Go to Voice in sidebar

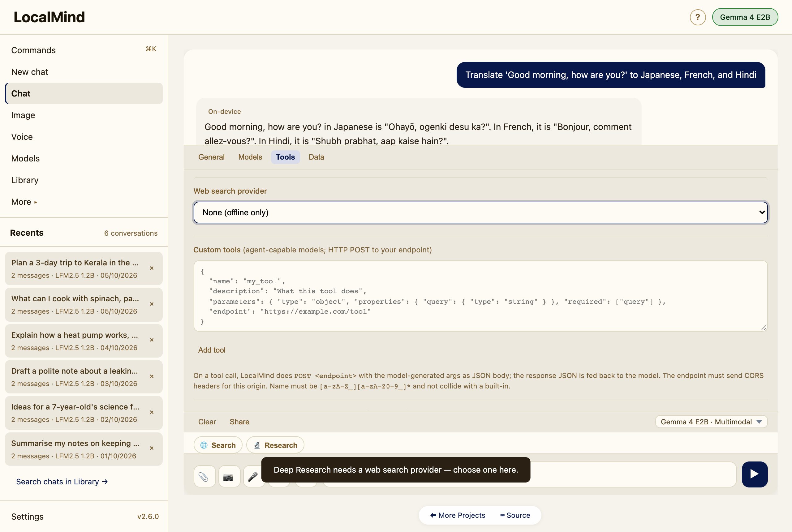click(84, 137)
